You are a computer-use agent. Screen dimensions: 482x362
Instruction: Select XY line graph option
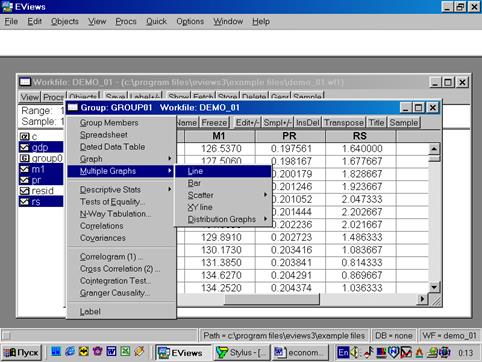click(223, 207)
